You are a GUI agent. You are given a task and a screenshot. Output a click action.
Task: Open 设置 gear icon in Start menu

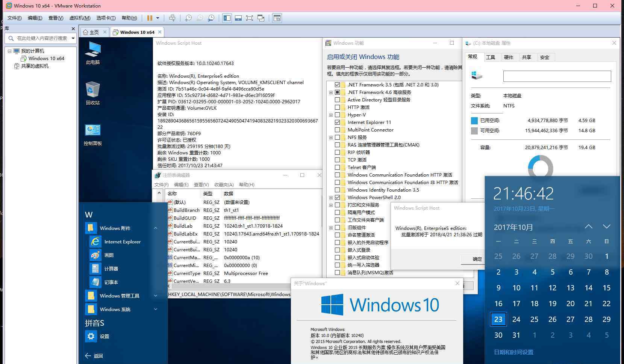91,336
